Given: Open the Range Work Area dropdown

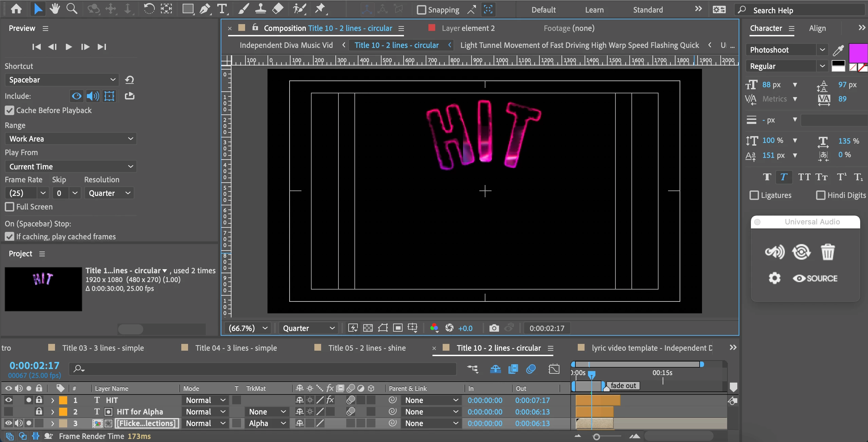Looking at the screenshot, I should [71, 139].
